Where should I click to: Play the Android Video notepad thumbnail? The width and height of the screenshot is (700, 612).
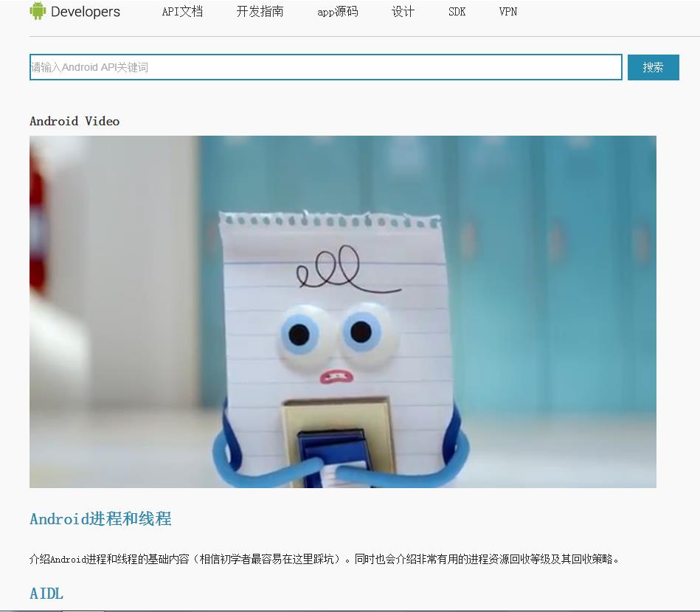(343, 312)
